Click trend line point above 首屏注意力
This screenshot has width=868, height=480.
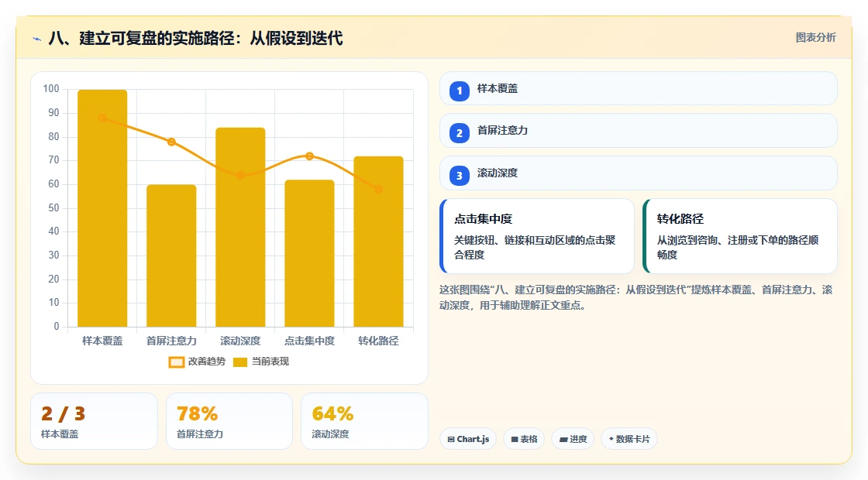point(171,142)
